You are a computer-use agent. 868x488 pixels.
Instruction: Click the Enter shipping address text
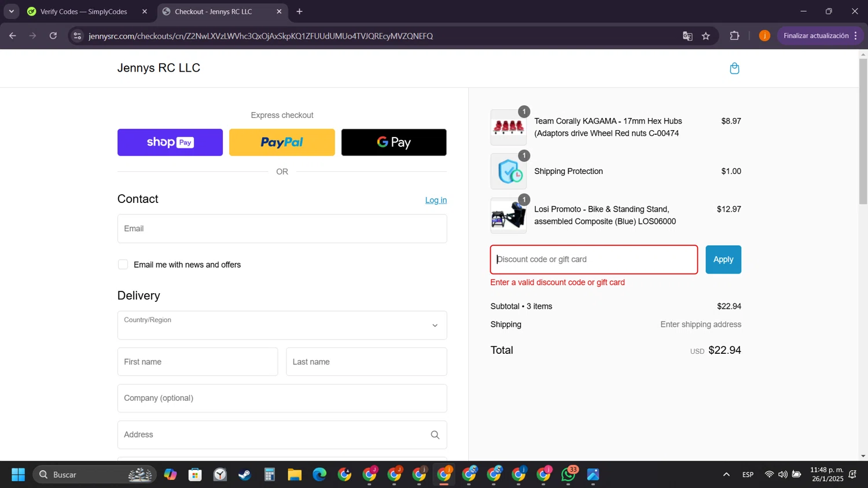click(701, 324)
